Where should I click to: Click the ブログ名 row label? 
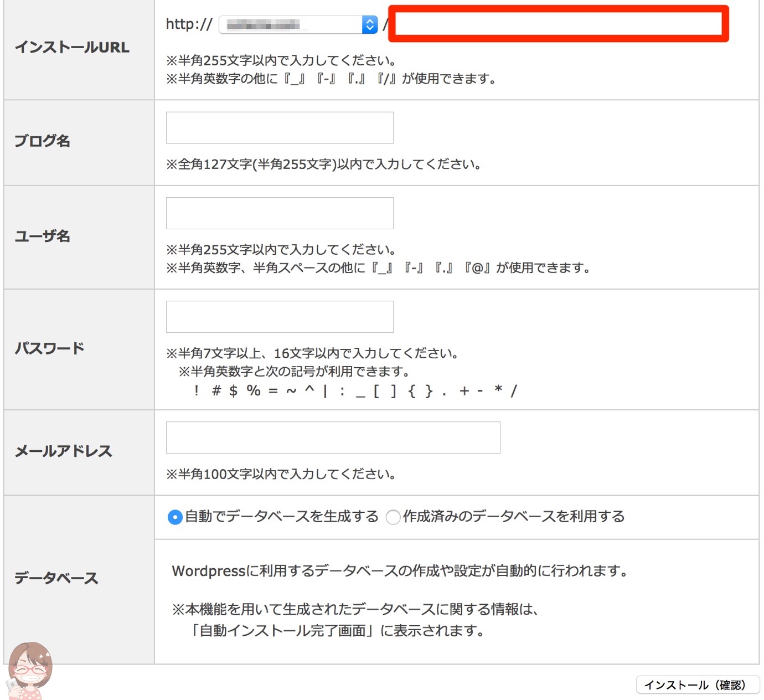42,141
